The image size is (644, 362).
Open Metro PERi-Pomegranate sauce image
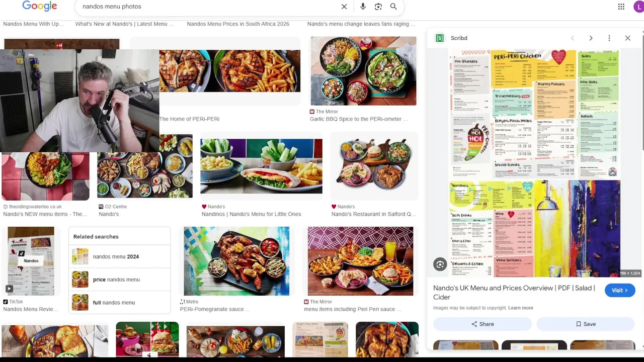pyautogui.click(x=236, y=261)
